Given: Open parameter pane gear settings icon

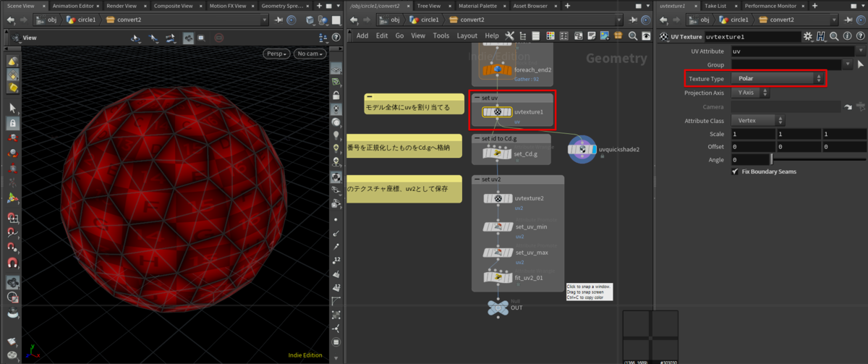Looking at the screenshot, I should click(x=808, y=35).
